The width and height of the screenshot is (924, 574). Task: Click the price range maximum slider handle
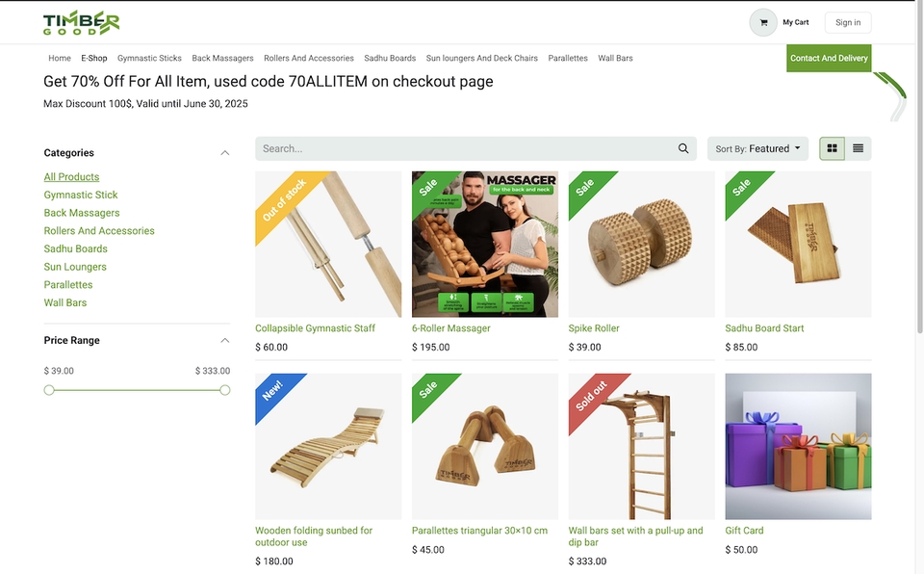click(224, 390)
